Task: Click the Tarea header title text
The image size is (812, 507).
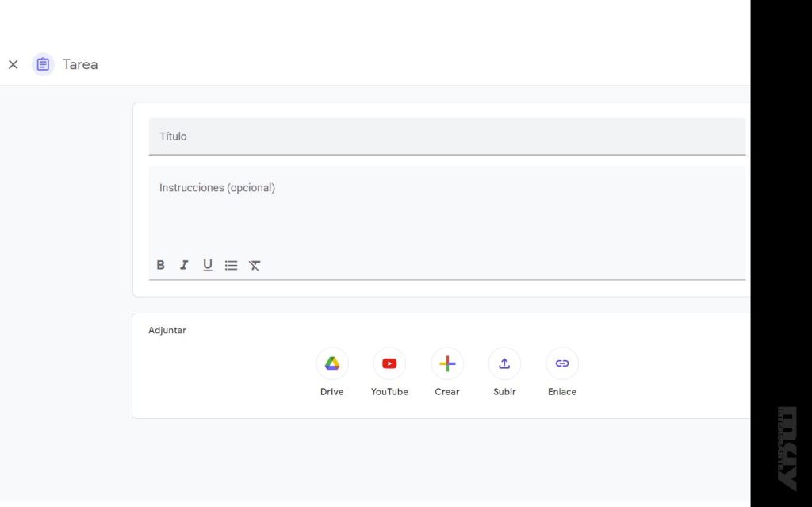Action: coord(80,64)
